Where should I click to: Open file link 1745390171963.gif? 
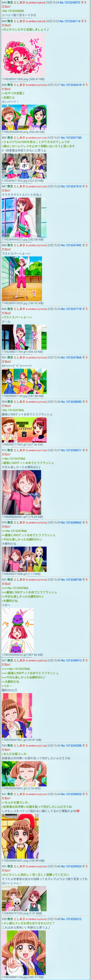(15, 444)
